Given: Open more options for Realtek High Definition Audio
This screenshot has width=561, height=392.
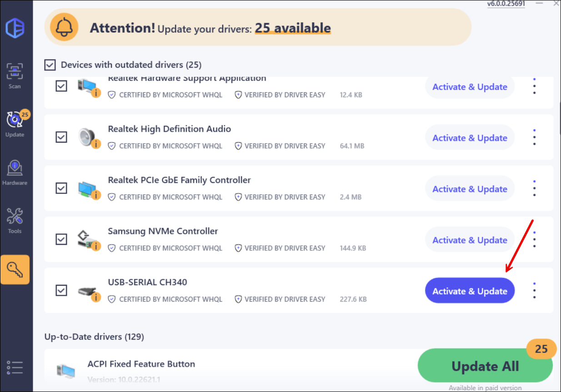Looking at the screenshot, I should tap(534, 137).
